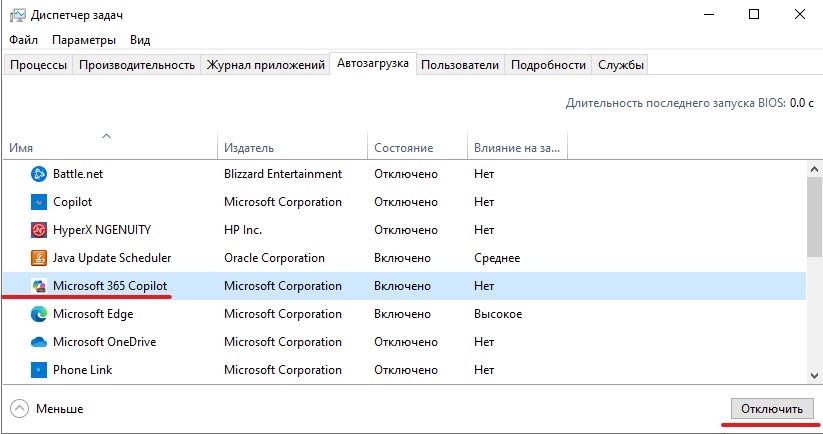This screenshot has width=823, height=434.
Task: Switch to the Пользователи tab
Action: (460, 65)
